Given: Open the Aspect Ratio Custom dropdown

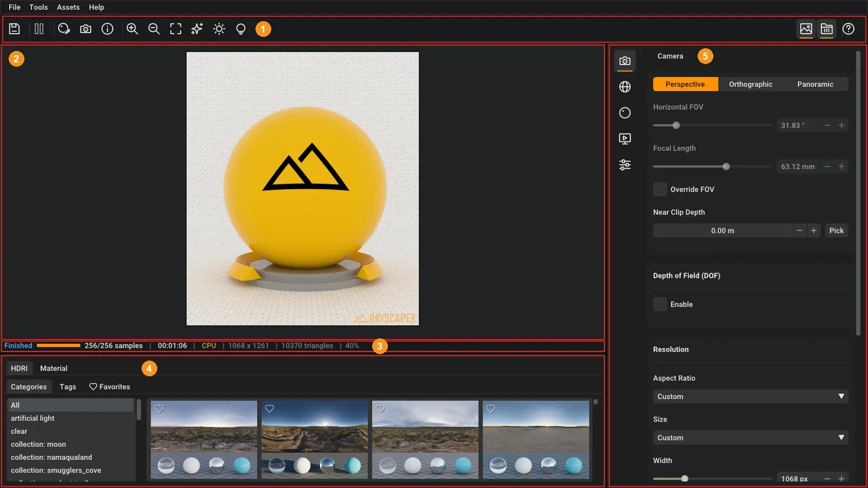Looking at the screenshot, I should pos(750,396).
